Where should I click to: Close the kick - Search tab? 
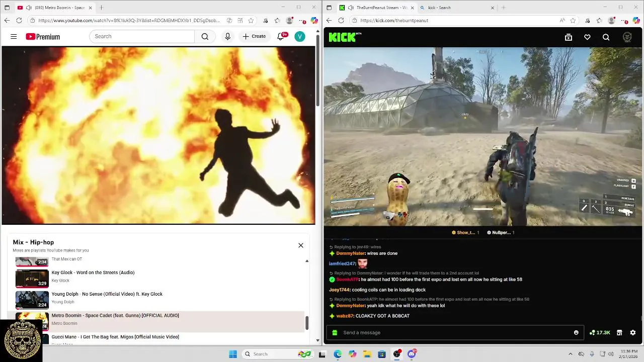(x=492, y=8)
